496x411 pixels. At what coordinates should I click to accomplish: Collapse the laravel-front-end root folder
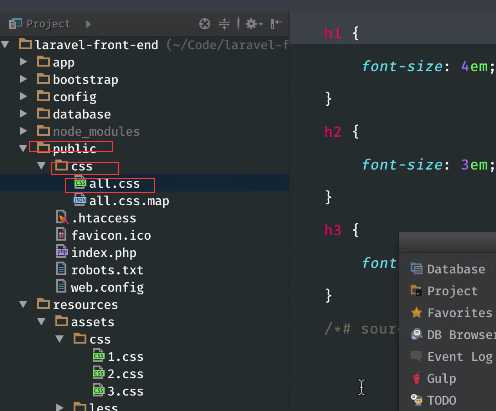pos(5,44)
